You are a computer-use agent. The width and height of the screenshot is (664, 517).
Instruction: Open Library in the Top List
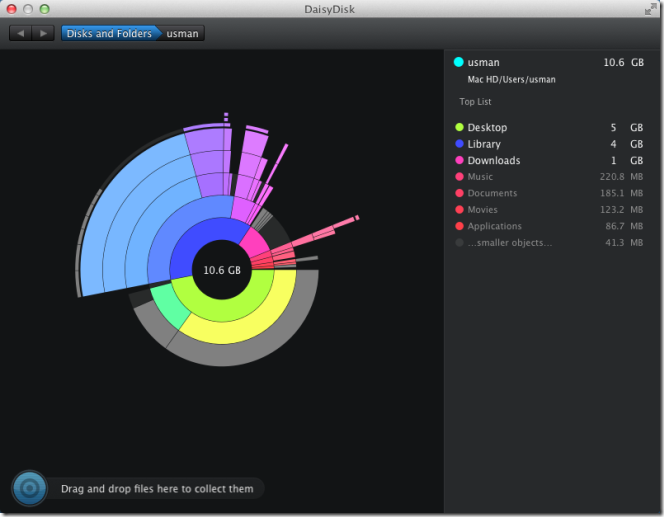[x=549, y=144]
